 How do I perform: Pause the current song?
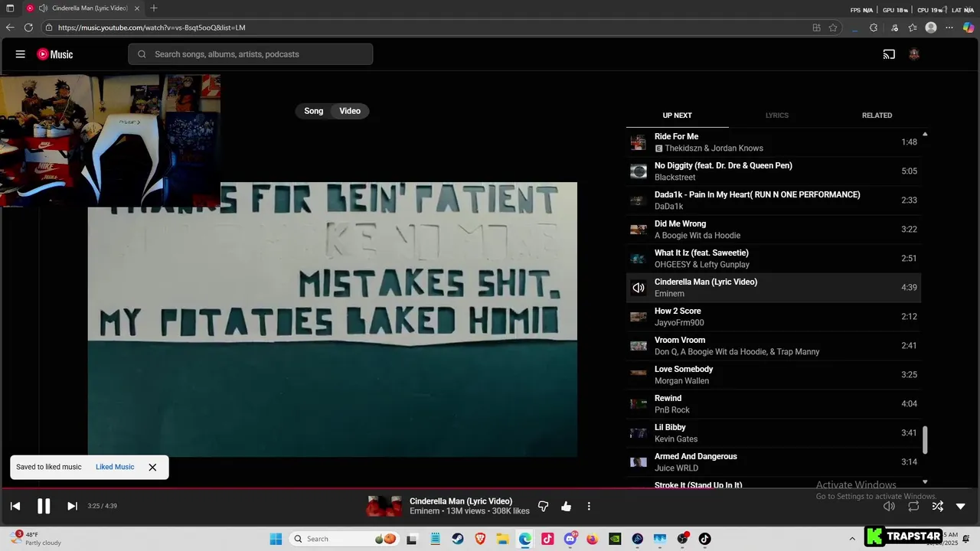click(x=44, y=506)
